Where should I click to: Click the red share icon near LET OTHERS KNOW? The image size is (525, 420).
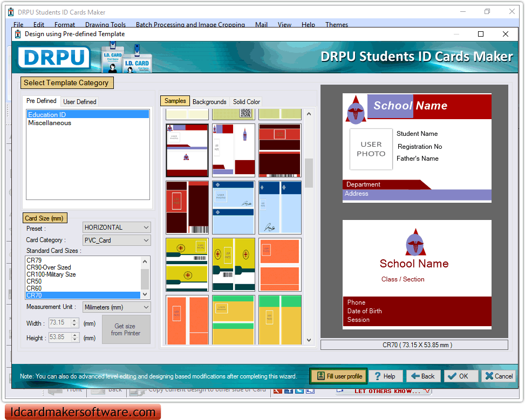pyautogui.click(x=279, y=390)
